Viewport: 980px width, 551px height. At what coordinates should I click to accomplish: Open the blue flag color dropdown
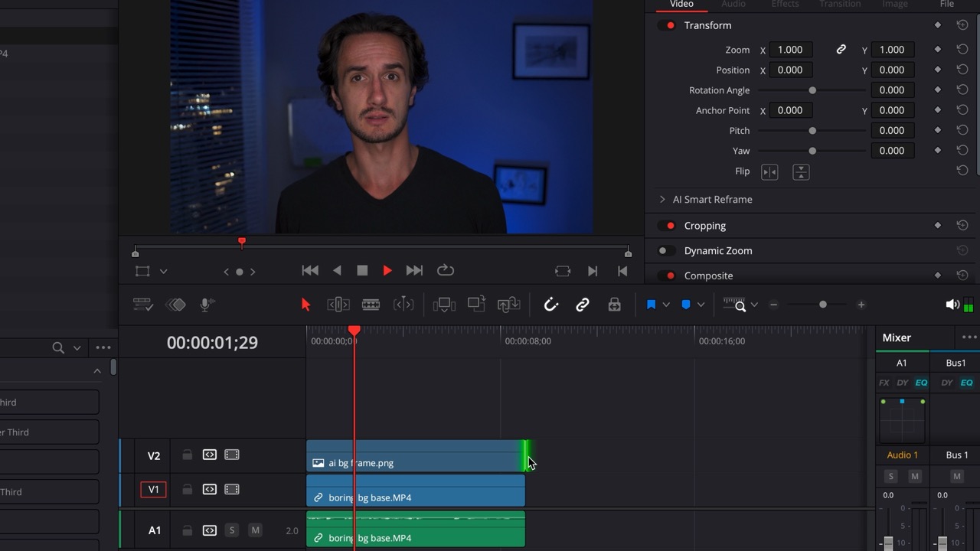(x=665, y=305)
